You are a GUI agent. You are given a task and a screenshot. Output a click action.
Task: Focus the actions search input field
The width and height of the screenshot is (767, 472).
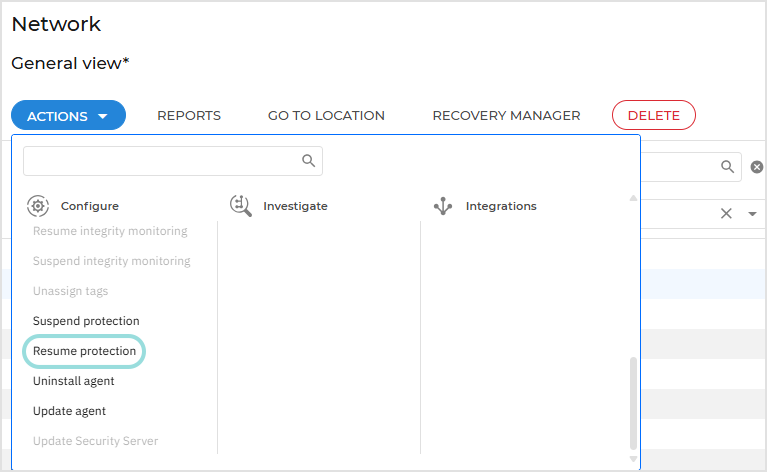pyautogui.click(x=160, y=161)
